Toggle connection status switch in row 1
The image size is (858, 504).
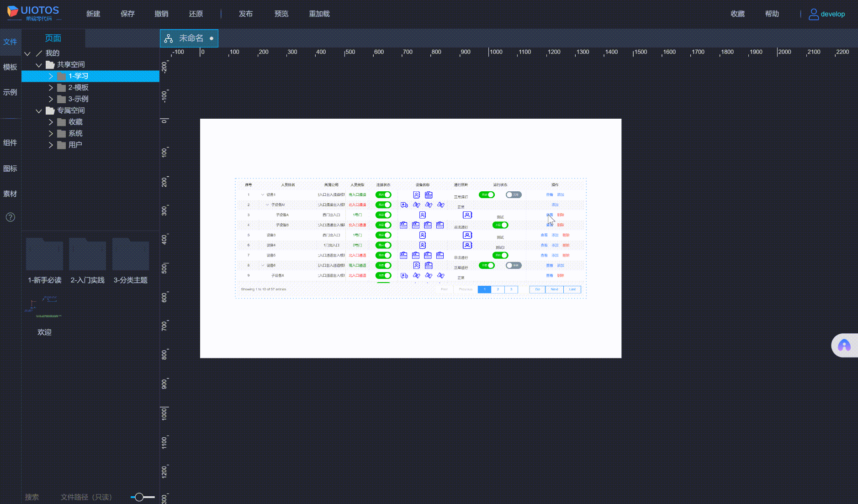(383, 195)
